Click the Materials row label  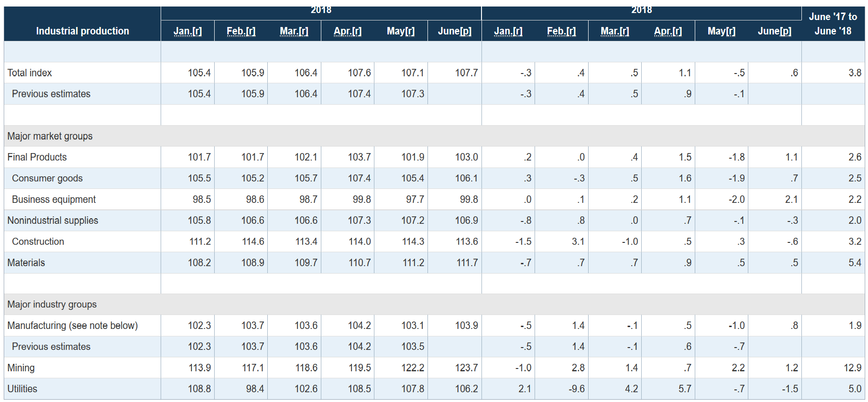(x=26, y=263)
